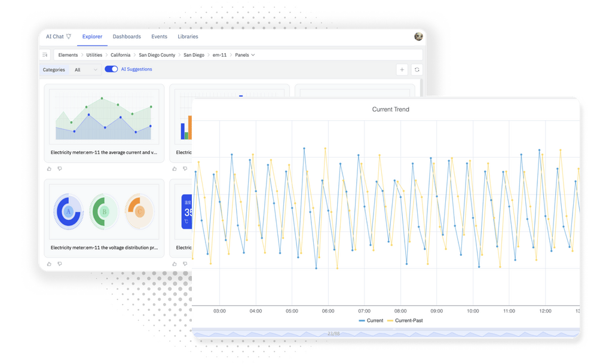Click the plus icon to add a new card
Viewport: 612px width, 364px height.
(x=402, y=70)
